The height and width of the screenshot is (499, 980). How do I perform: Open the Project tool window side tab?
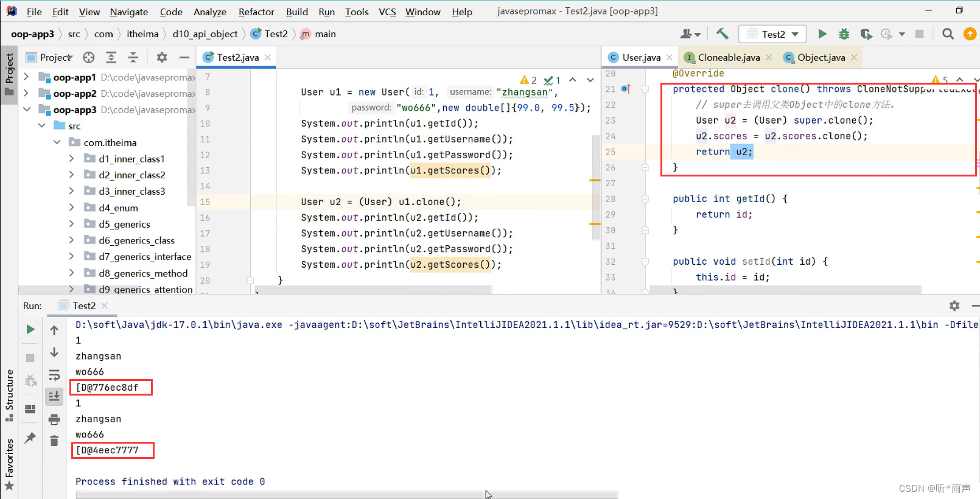[x=9, y=74]
